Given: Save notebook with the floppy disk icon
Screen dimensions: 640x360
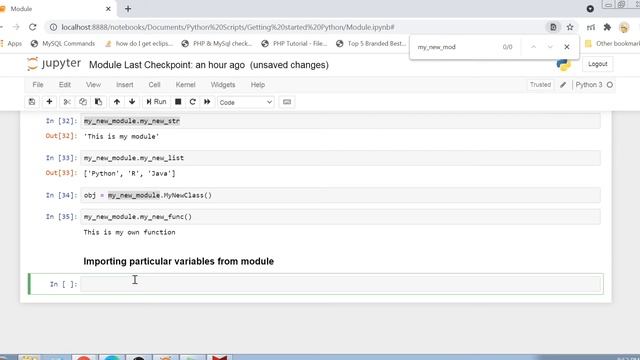Looking at the screenshot, I should coord(32,102).
